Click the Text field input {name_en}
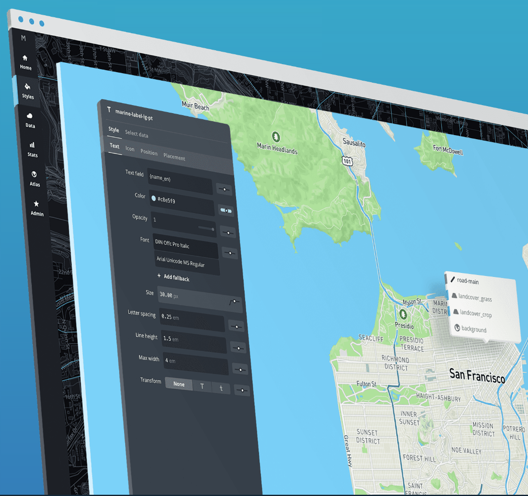528x496 pixels. click(x=180, y=181)
